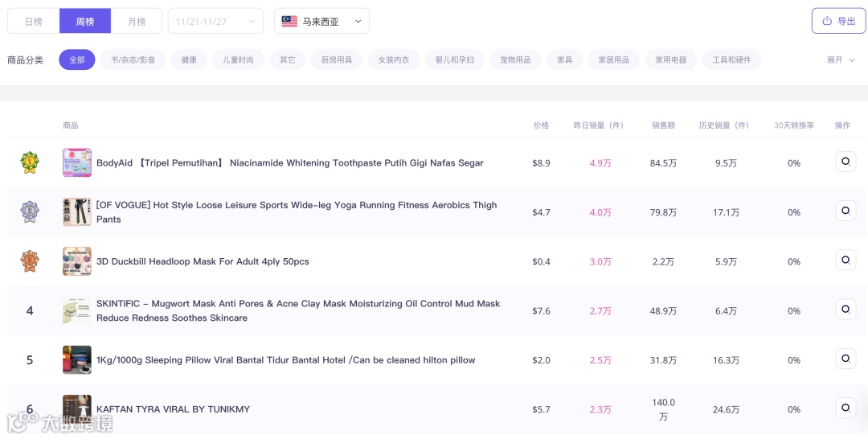
Task: Click silver rank-2 medal icon
Action: click(x=30, y=212)
